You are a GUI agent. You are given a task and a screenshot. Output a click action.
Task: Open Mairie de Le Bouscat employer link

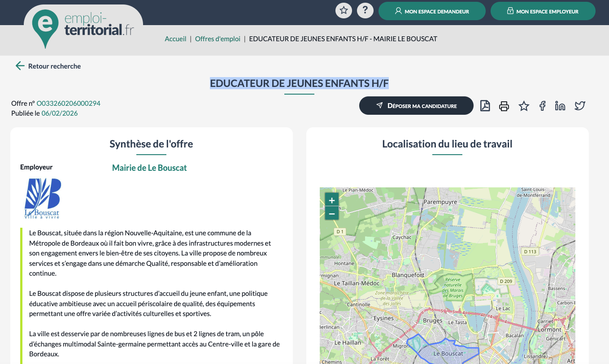click(149, 168)
